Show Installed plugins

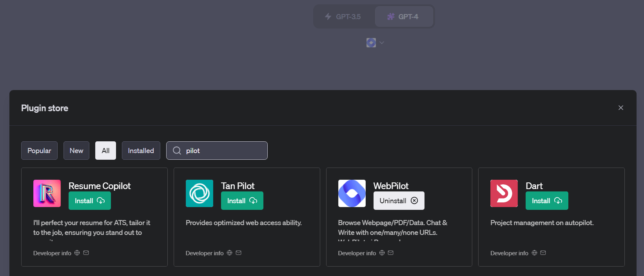(141, 151)
